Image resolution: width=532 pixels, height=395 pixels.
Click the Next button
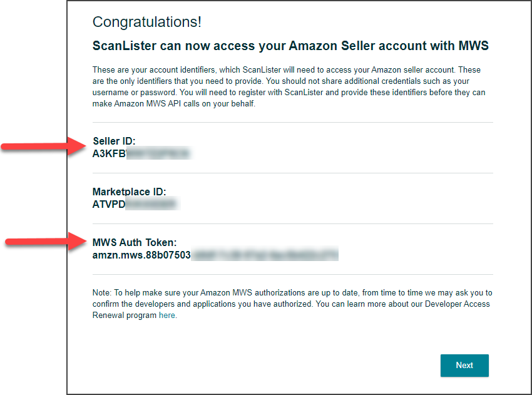(464, 366)
